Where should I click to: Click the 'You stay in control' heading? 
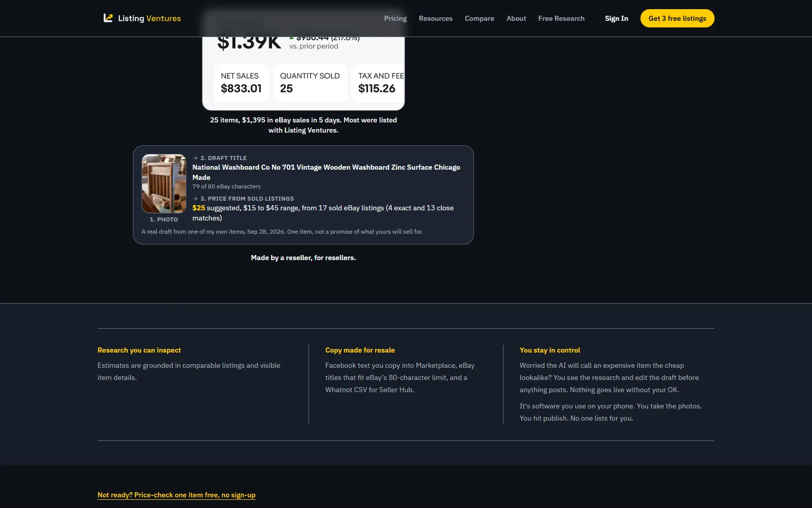550,350
